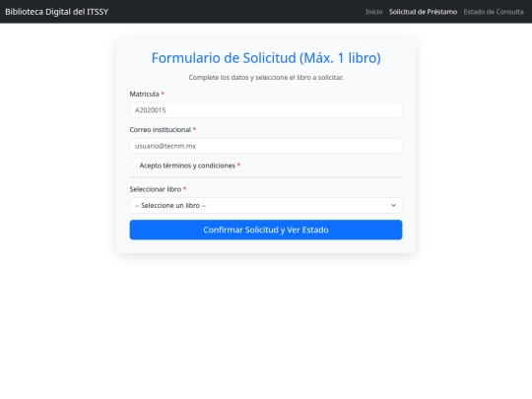Click Confirmar Solicitud y Ver Estado button
The image size is (532, 399).
[266, 230]
